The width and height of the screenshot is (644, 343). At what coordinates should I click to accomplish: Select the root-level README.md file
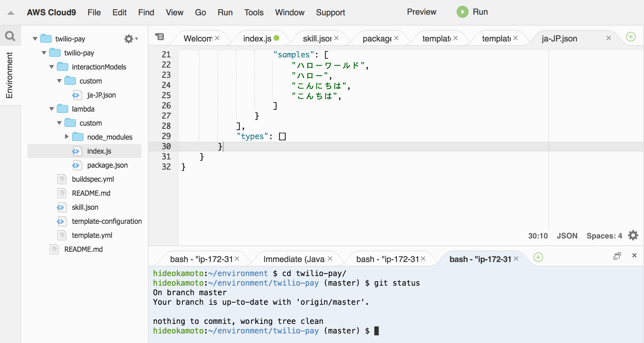tap(83, 249)
